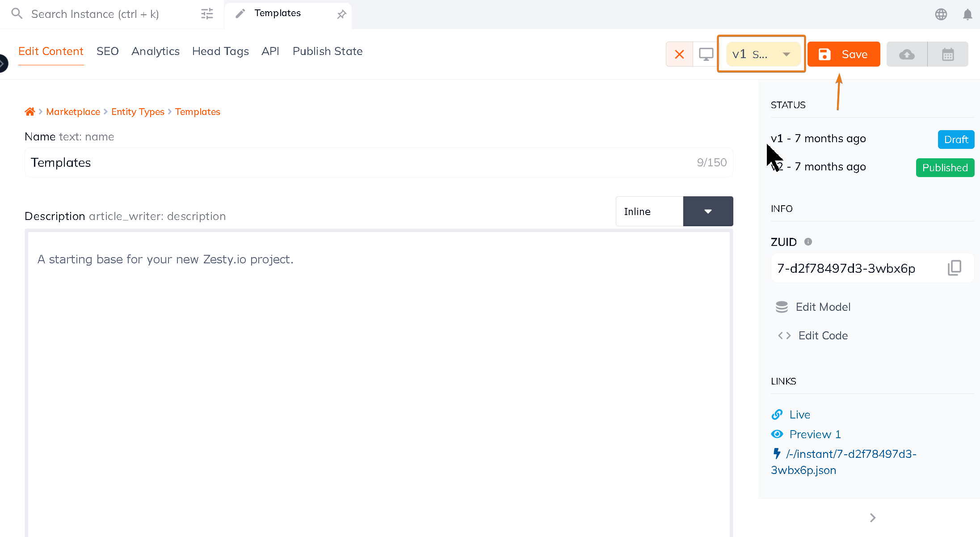The height and width of the screenshot is (537, 980).
Task: Click the Edit Code icon
Action: 784,335
